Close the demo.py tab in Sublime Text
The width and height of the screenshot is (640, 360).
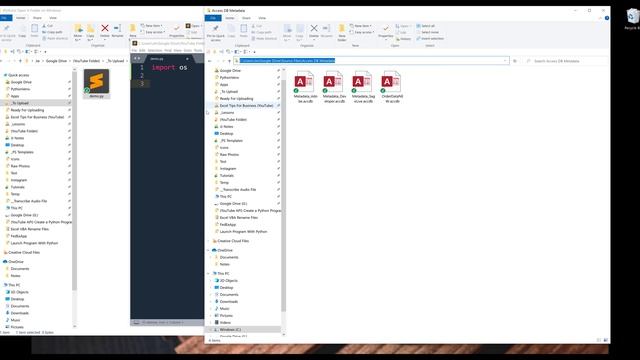pos(187,59)
